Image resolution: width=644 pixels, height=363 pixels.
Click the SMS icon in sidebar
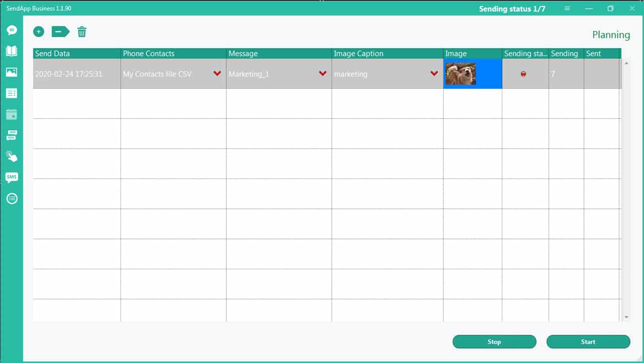click(12, 177)
